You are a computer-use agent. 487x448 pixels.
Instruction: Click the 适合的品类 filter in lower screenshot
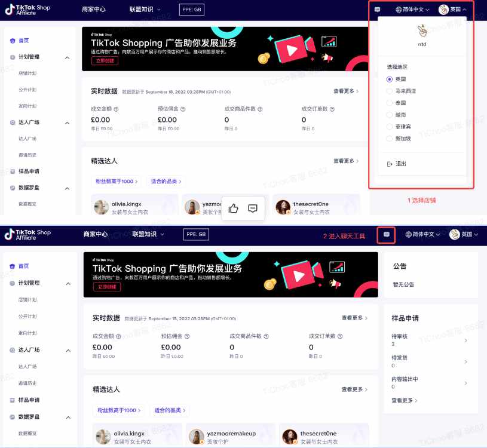coord(170,410)
